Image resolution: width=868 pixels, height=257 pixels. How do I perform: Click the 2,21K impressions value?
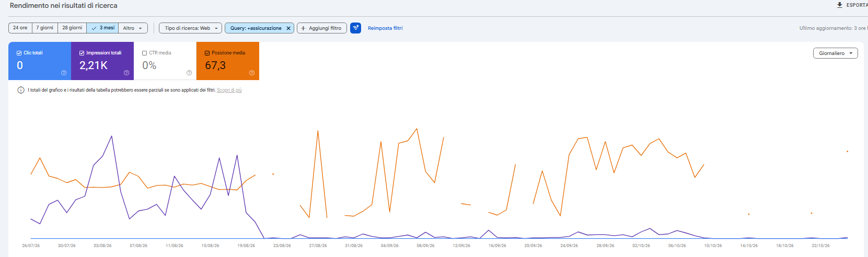coord(94,65)
